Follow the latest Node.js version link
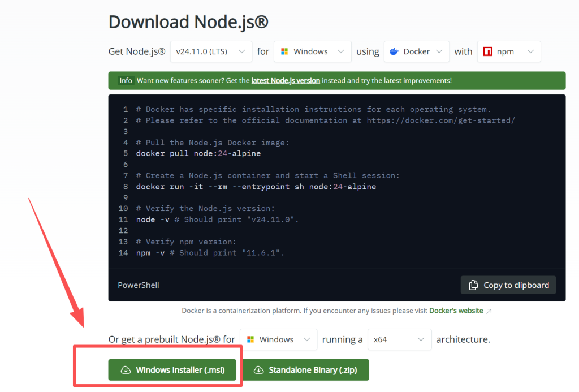579x392 pixels. tap(286, 81)
